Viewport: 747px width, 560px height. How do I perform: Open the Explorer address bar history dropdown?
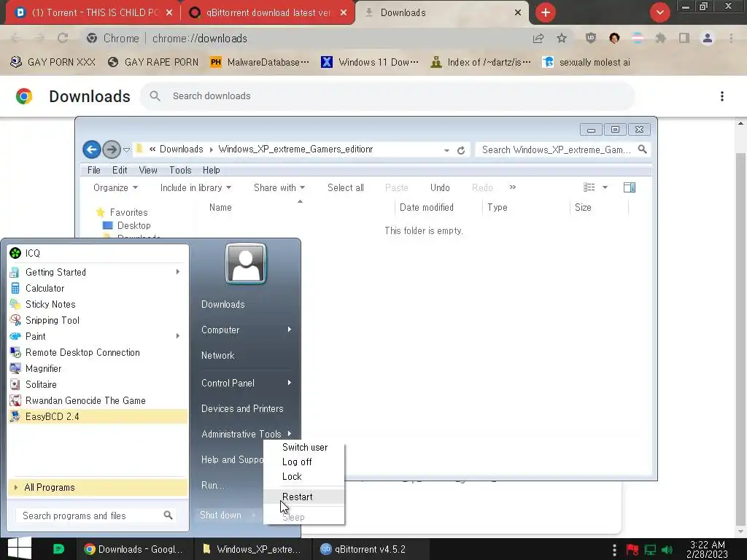point(446,150)
